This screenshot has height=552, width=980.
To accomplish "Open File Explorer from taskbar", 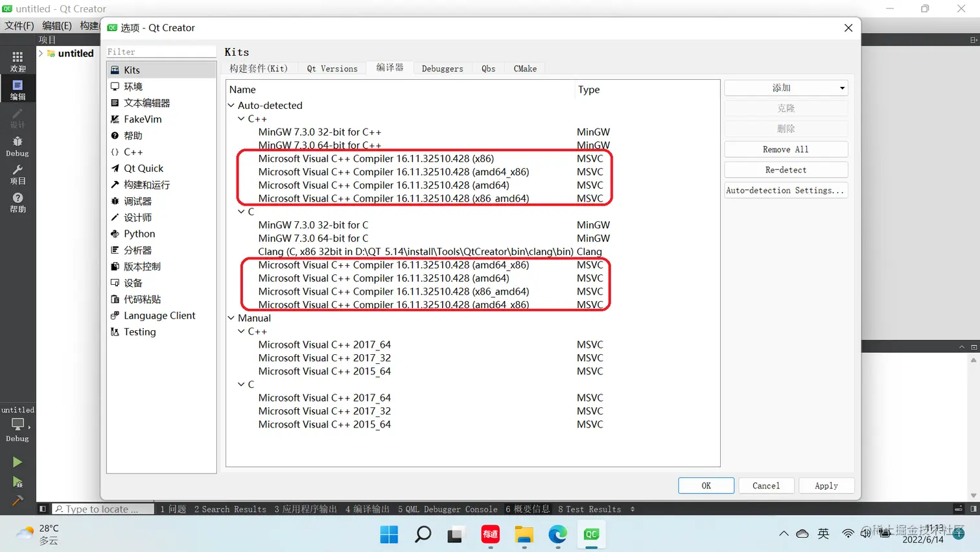I will [x=524, y=534].
